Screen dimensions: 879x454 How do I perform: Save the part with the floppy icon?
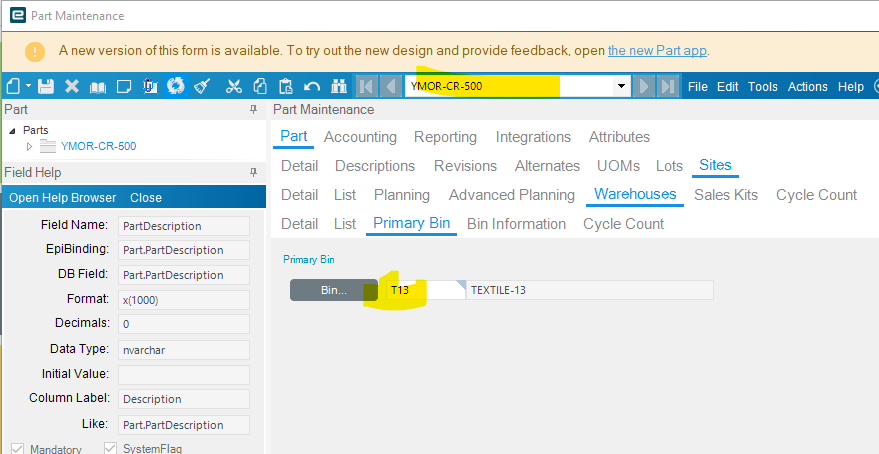pos(45,86)
